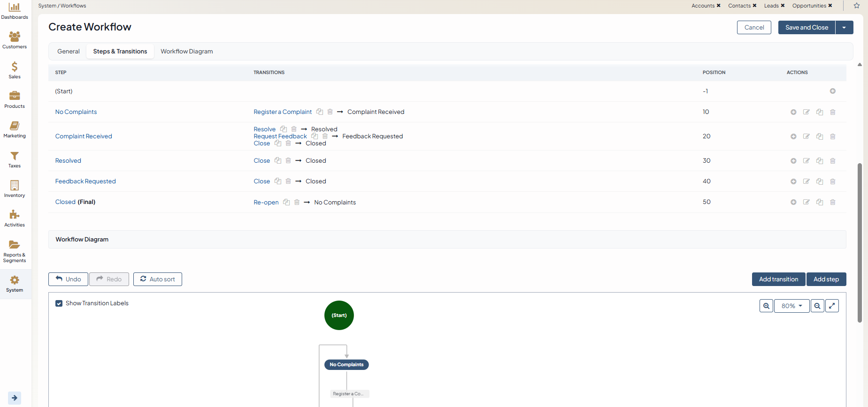Image resolution: width=868 pixels, height=407 pixels.
Task: Click the Add transition button
Action: click(x=778, y=279)
